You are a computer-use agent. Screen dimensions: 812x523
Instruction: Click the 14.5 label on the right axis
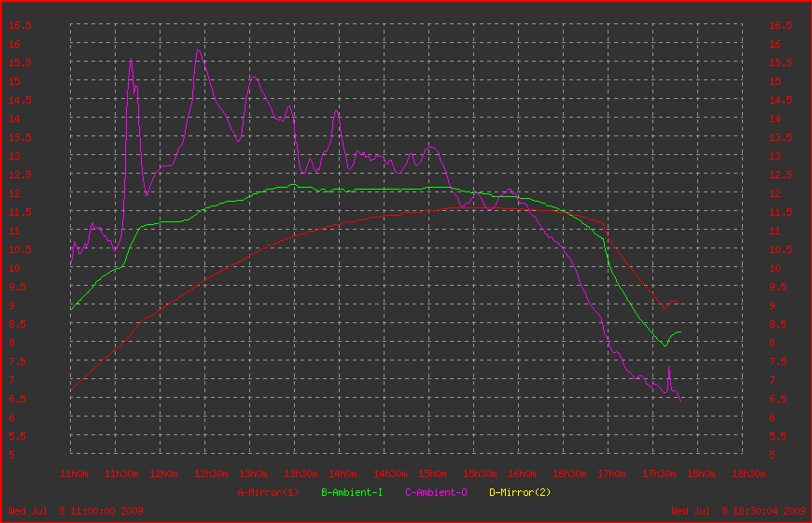780,100
